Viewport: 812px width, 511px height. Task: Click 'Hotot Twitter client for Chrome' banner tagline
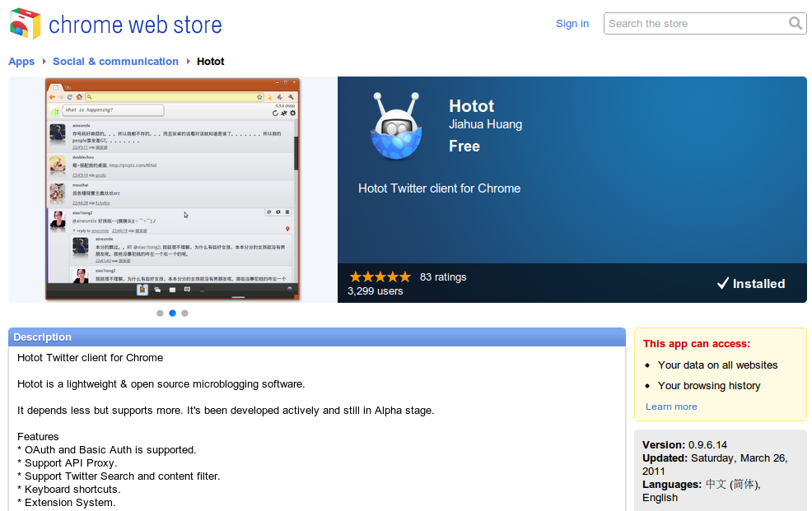(x=439, y=188)
